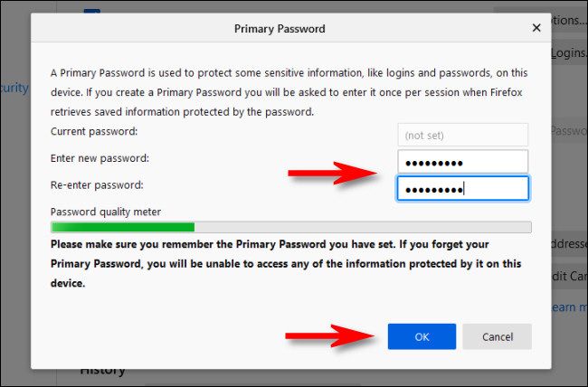This screenshot has height=387, width=588.
Task: Close the Primary Password dialog
Action: coord(536,28)
